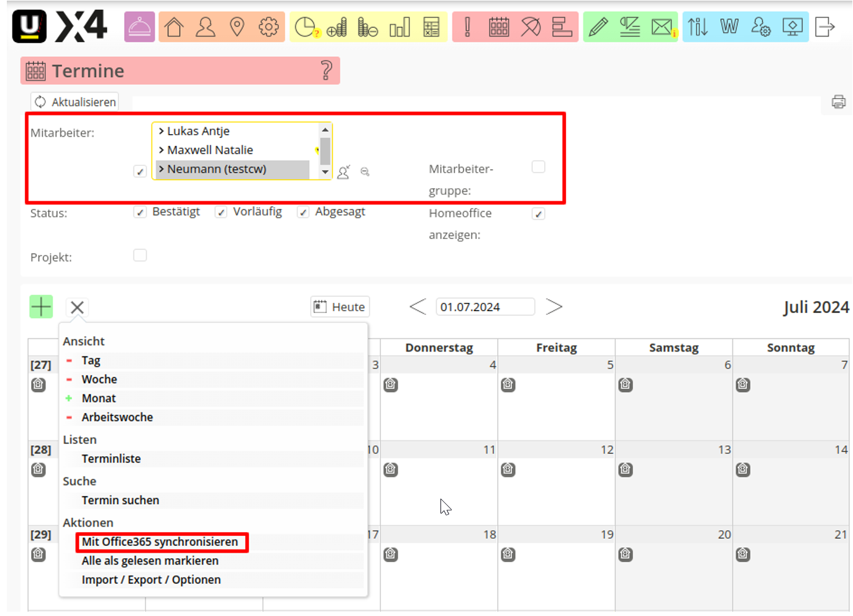Click the green plus add appointment button
This screenshot has width=853, height=616.
coord(41,307)
